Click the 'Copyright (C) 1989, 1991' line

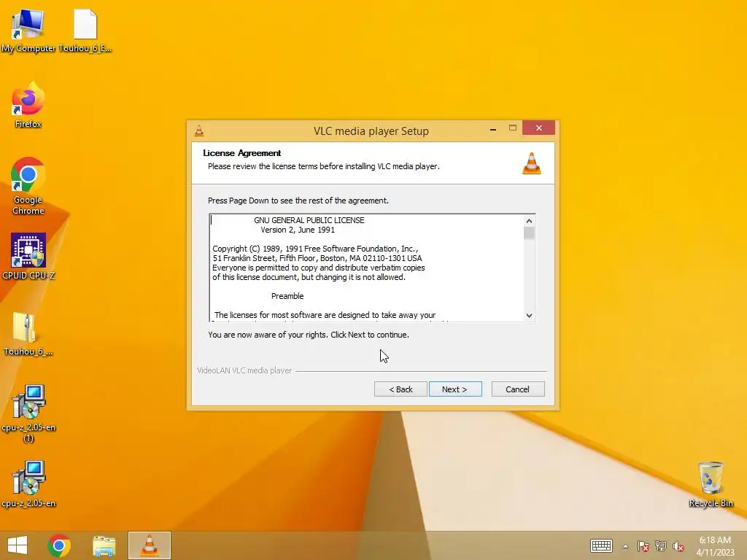(315, 249)
